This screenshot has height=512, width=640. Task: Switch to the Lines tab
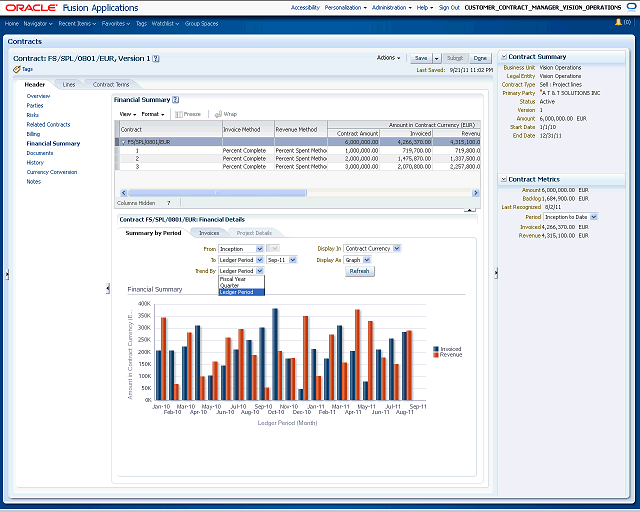pyautogui.click(x=69, y=85)
